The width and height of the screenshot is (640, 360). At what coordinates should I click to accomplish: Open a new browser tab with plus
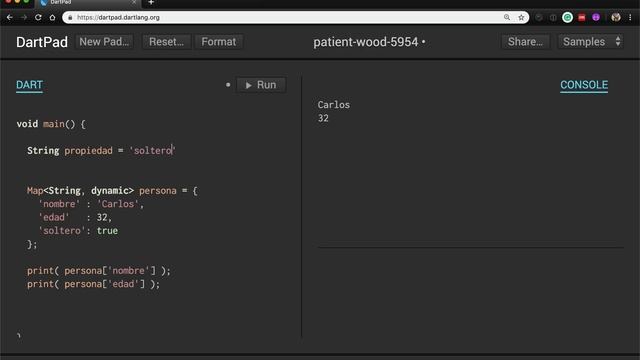pyautogui.click(x=151, y=2)
